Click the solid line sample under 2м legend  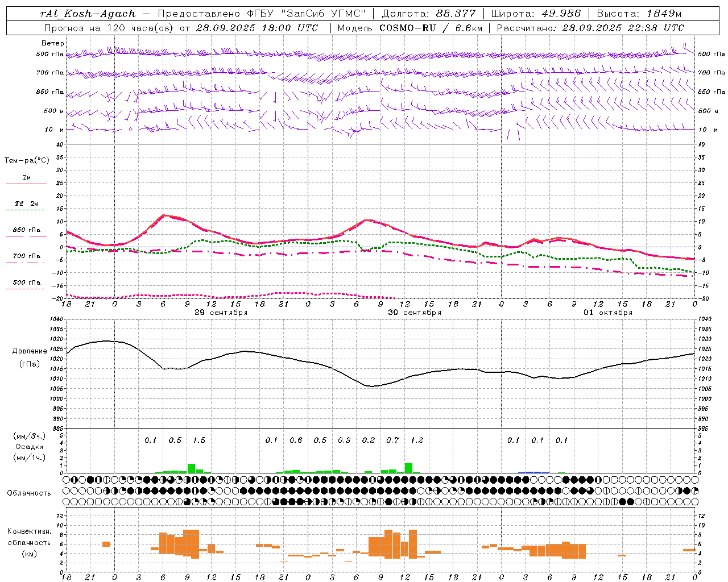[26, 184]
